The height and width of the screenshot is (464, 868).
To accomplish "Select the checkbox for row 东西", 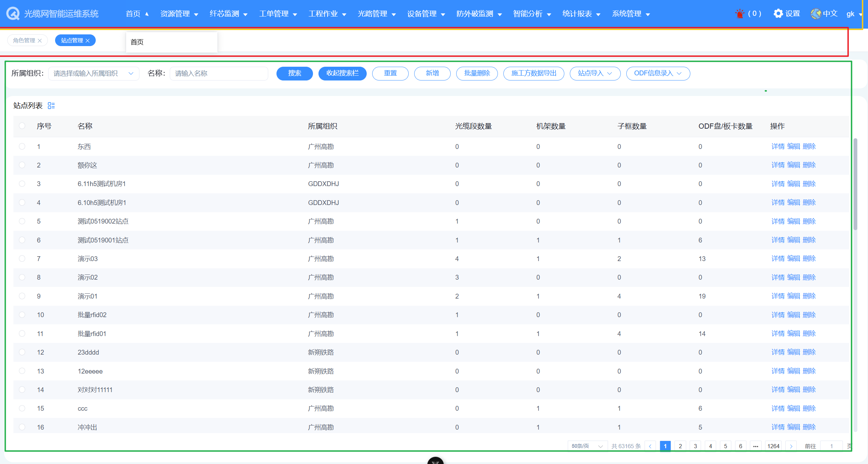I will click(22, 147).
